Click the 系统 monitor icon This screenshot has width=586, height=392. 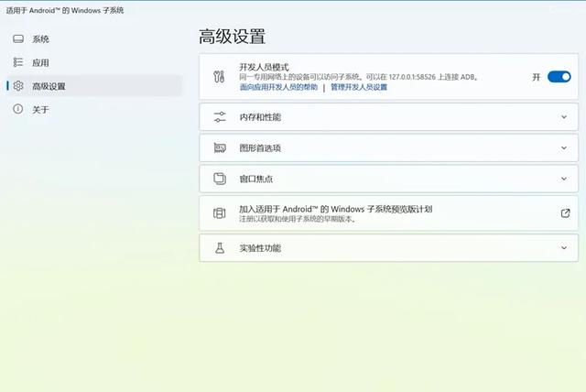pos(18,38)
